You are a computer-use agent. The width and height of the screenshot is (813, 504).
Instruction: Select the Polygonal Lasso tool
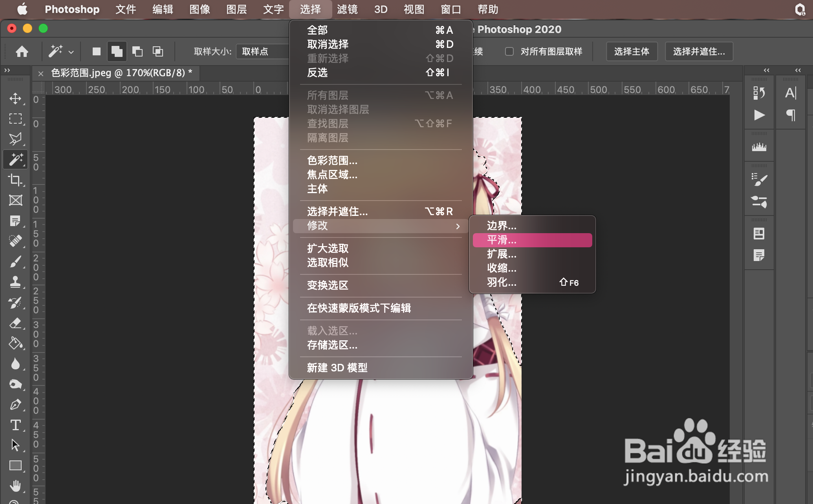[15, 139]
